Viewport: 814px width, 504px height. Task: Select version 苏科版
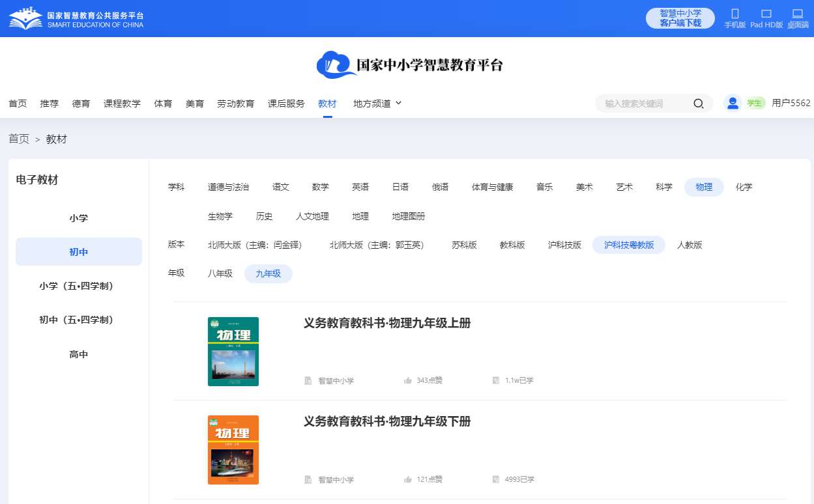pyautogui.click(x=464, y=245)
